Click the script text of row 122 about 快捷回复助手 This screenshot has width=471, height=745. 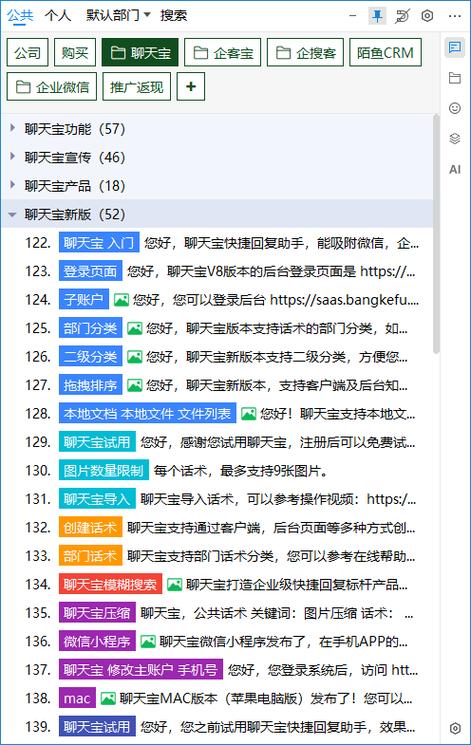pos(282,243)
